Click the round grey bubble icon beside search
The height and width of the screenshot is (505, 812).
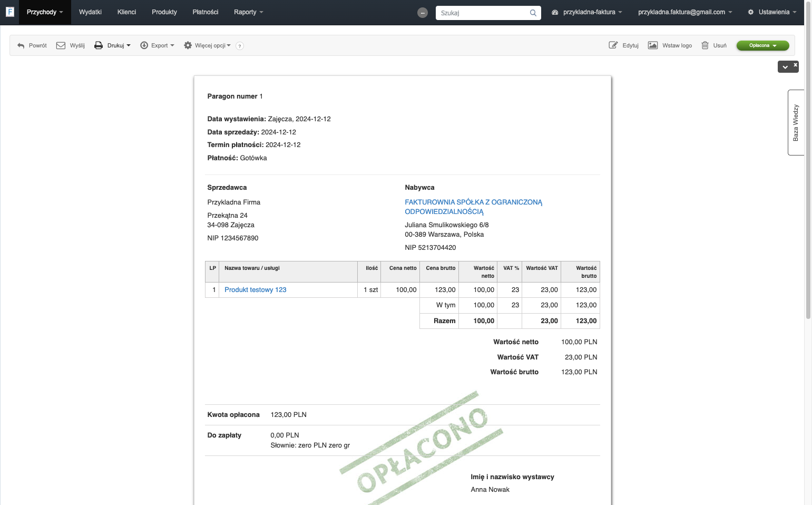423,13
